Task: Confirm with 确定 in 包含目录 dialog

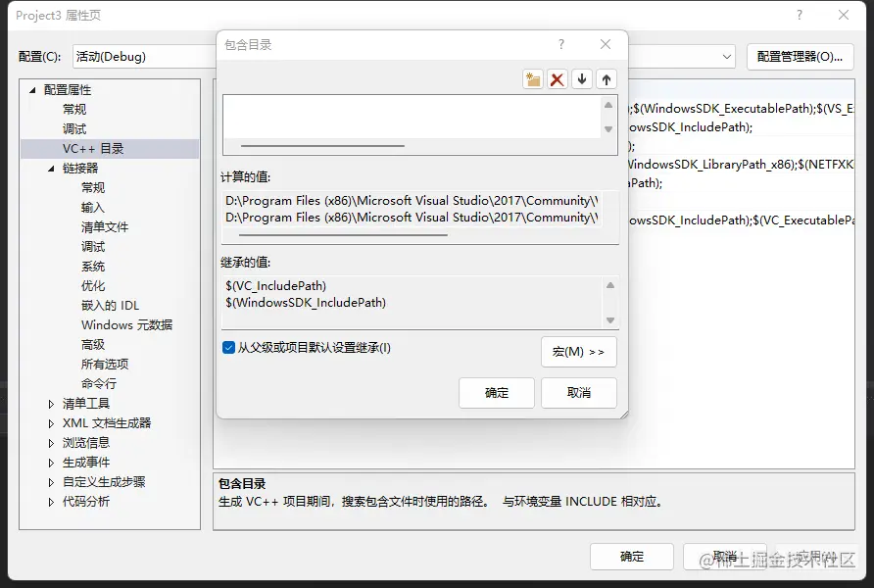Action: (497, 393)
